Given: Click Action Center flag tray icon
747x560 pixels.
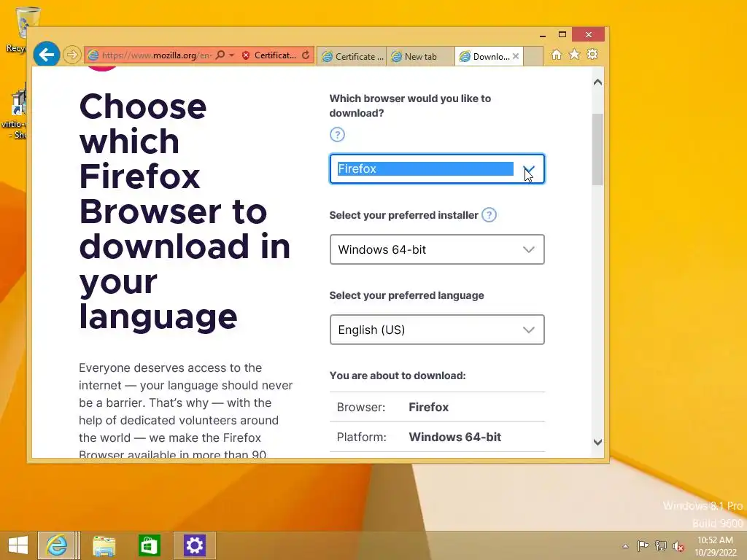Looking at the screenshot, I should pos(643,545).
